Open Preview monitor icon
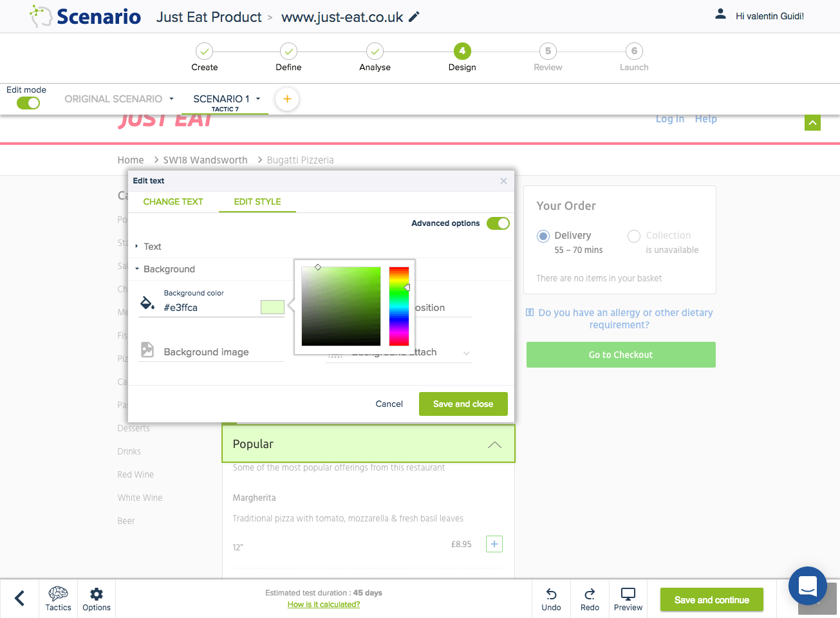Image resolution: width=840 pixels, height=618 pixels. click(628, 594)
